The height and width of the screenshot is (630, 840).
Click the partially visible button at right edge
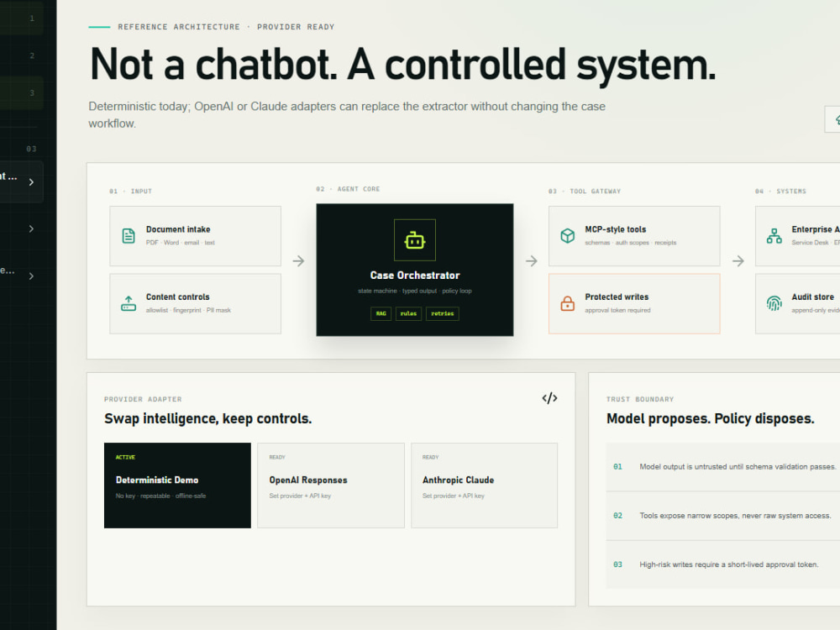(x=832, y=119)
